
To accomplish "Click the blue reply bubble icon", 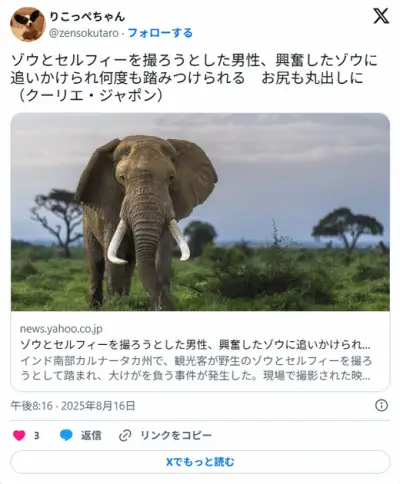I will pyautogui.click(x=66, y=435).
